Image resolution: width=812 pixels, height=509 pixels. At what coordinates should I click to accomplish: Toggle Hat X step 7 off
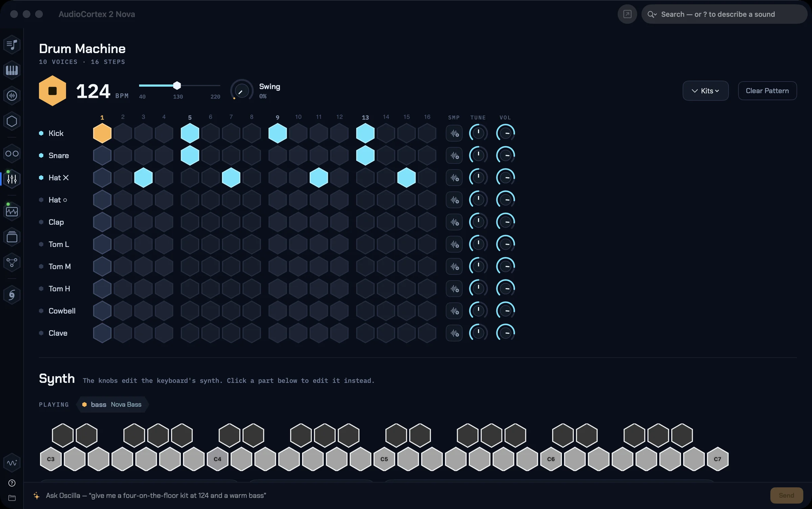(x=231, y=178)
